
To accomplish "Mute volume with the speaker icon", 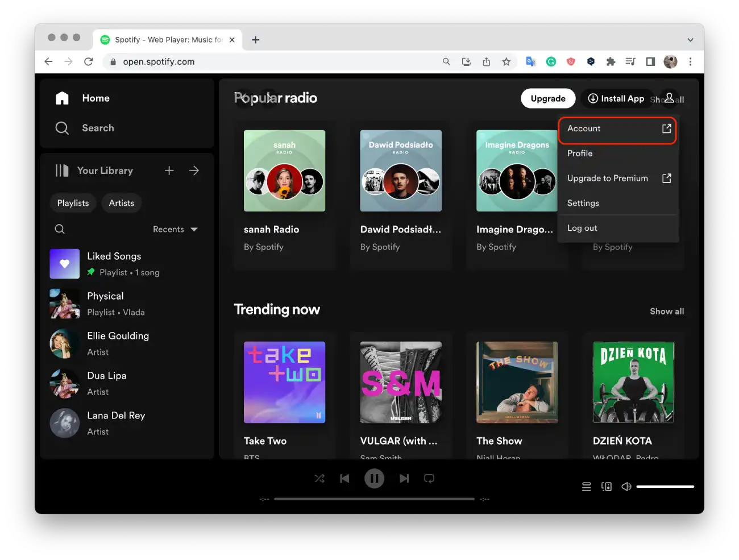I will [626, 487].
